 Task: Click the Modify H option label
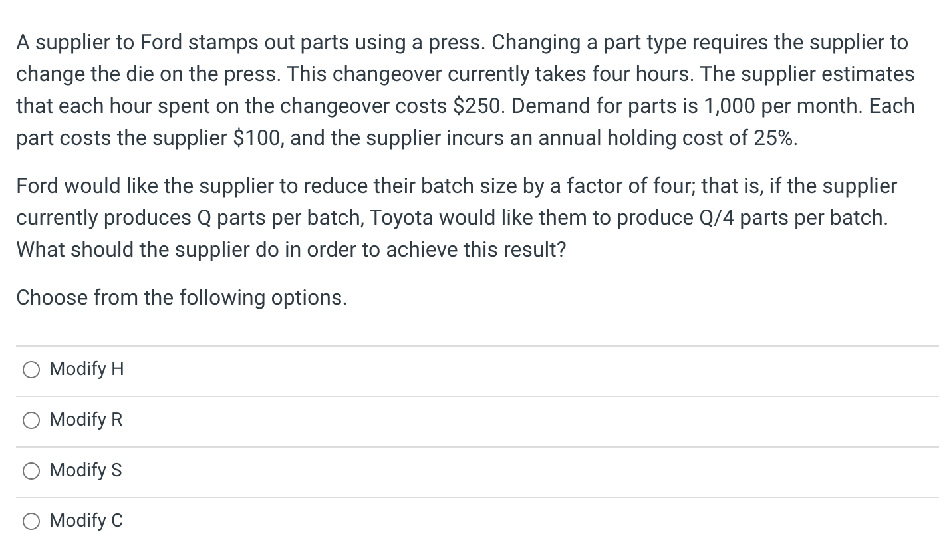click(86, 369)
